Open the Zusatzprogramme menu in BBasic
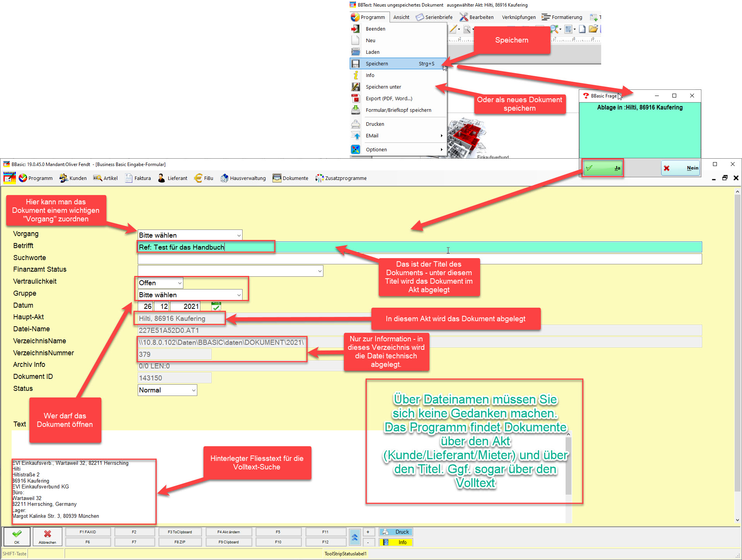Viewport: 742px width, 560px height. (341, 178)
